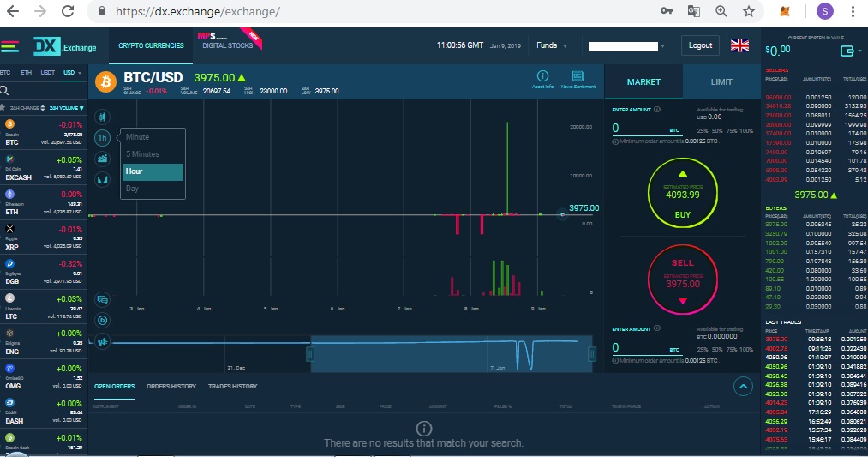Open the USD quote currency dropdown arrow
Screen dimensions: 868x457
click(80, 73)
